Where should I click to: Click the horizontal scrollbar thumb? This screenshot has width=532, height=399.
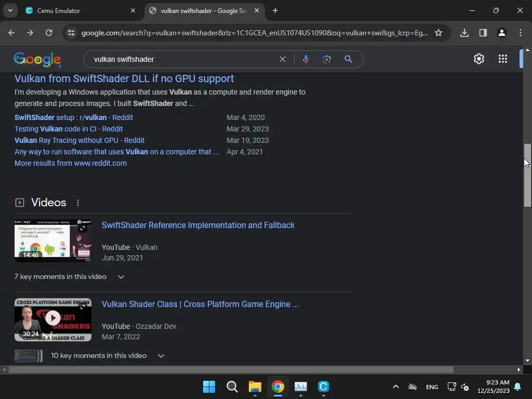click(x=231, y=370)
